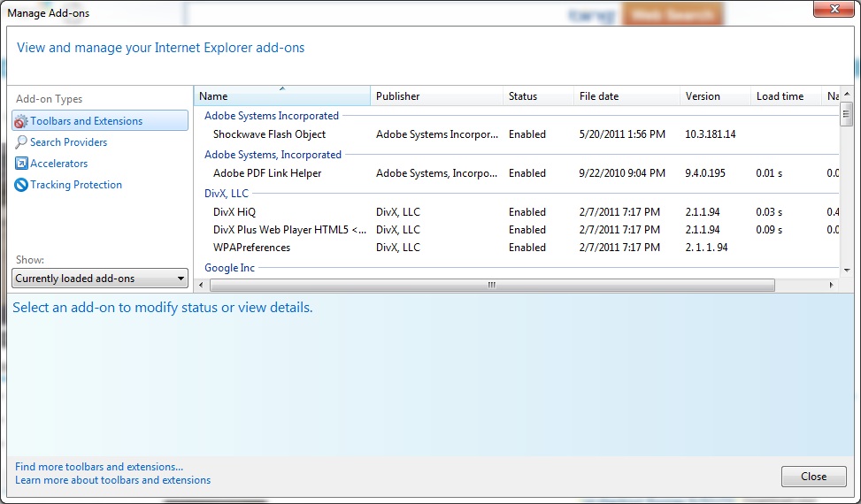
Task: Sort list by Publisher column header
Action: pos(436,96)
